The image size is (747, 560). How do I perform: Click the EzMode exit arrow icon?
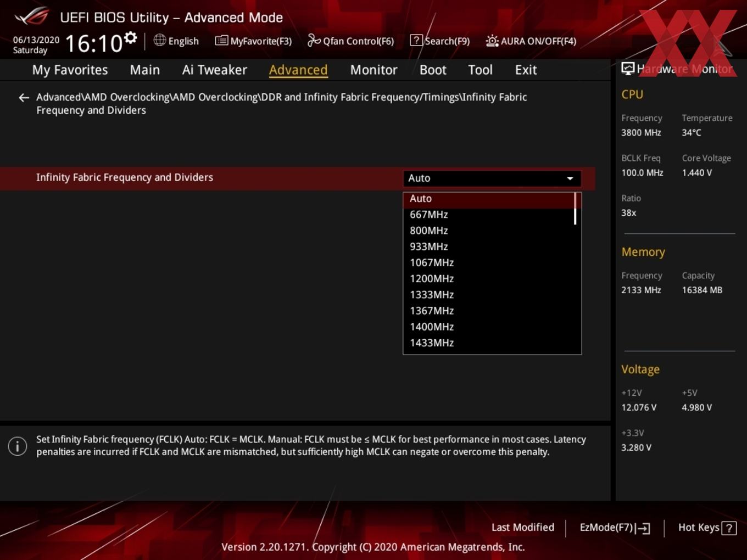pyautogui.click(x=643, y=528)
